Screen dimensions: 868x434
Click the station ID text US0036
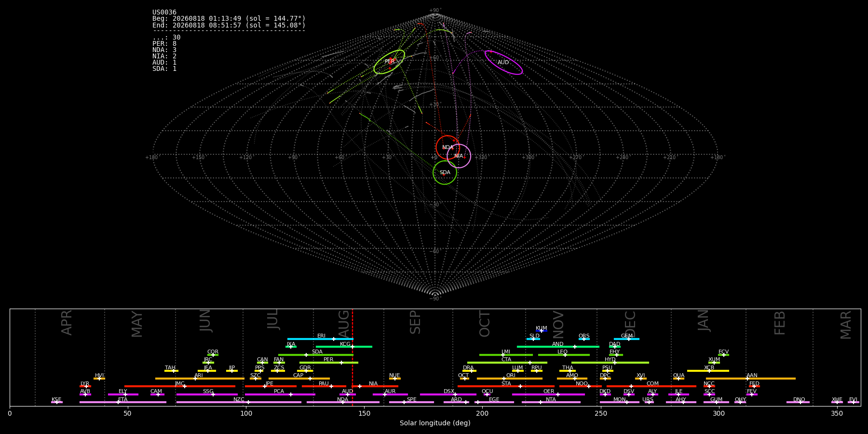point(164,13)
